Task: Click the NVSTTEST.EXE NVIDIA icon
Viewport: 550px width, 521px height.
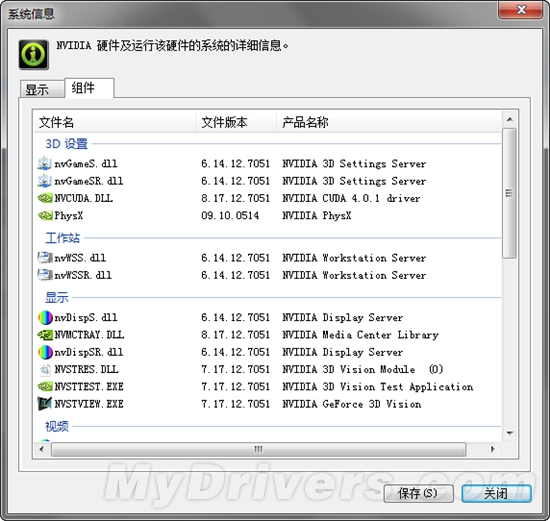Action: coord(45,387)
